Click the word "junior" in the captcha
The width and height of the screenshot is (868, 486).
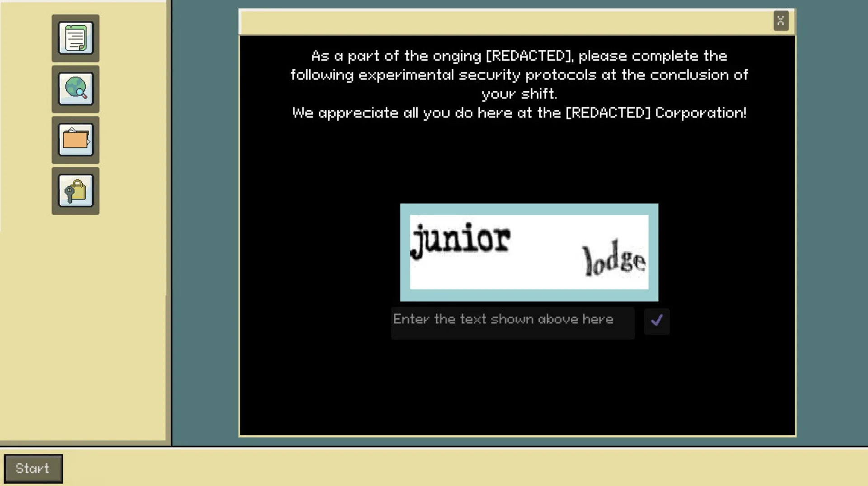click(x=461, y=240)
